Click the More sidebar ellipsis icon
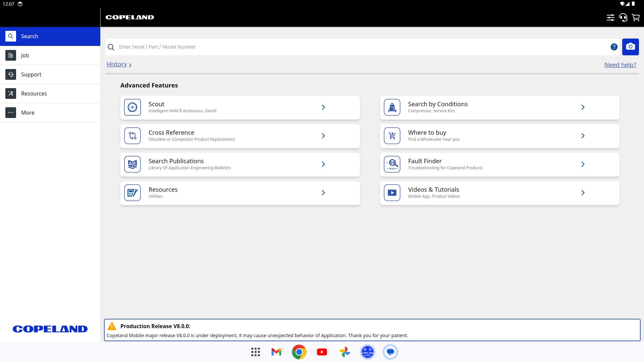Screen dimensions: 644x362 (11, 113)
